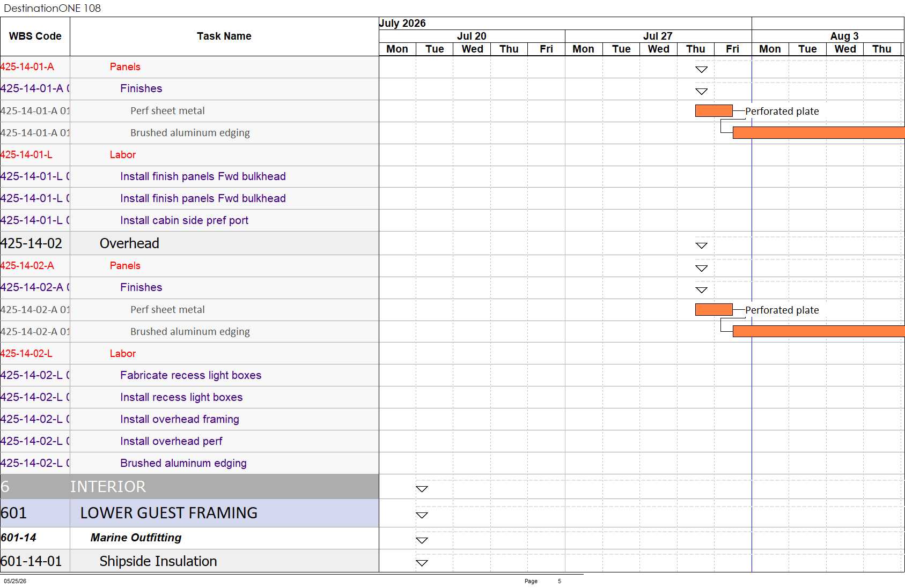Image resolution: width=905 pixels, height=588 pixels.
Task: Click the Marine Outfitting triangle marker
Action: point(422,540)
